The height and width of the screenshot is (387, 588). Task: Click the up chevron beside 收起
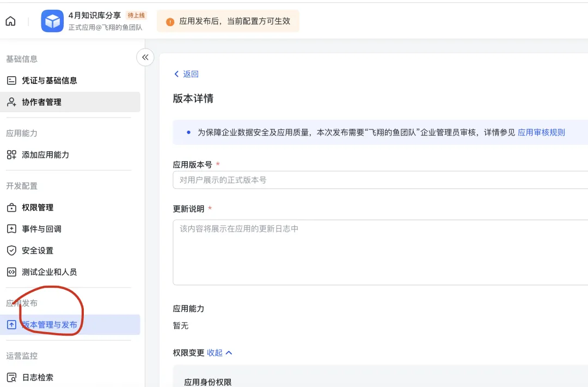(229, 353)
